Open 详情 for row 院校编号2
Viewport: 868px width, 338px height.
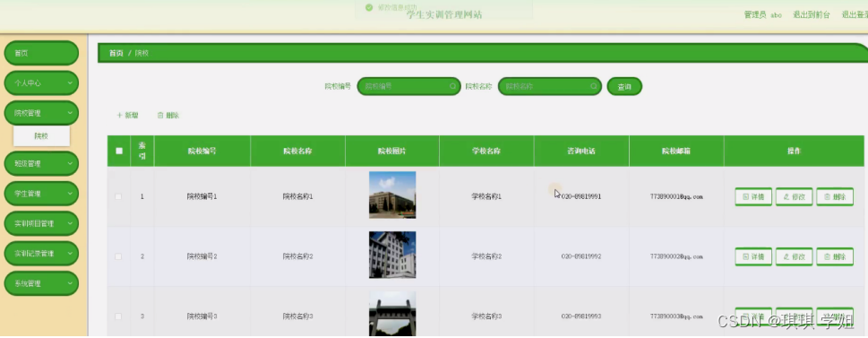pyautogui.click(x=753, y=256)
